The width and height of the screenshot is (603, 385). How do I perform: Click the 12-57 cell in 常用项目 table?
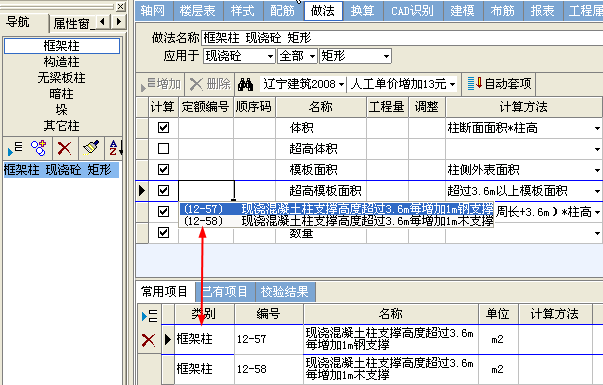point(269,339)
